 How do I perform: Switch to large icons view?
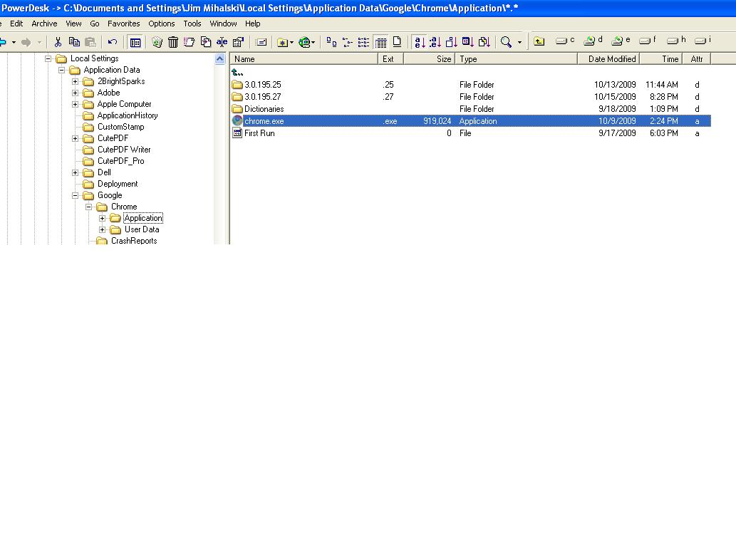click(331, 42)
